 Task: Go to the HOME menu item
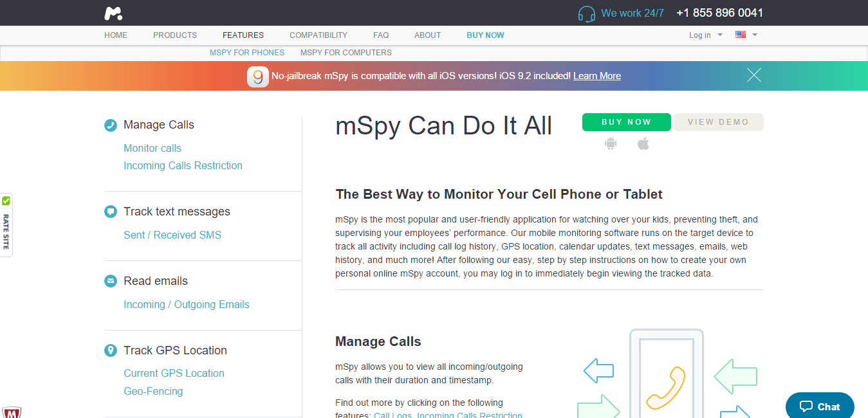(x=116, y=35)
